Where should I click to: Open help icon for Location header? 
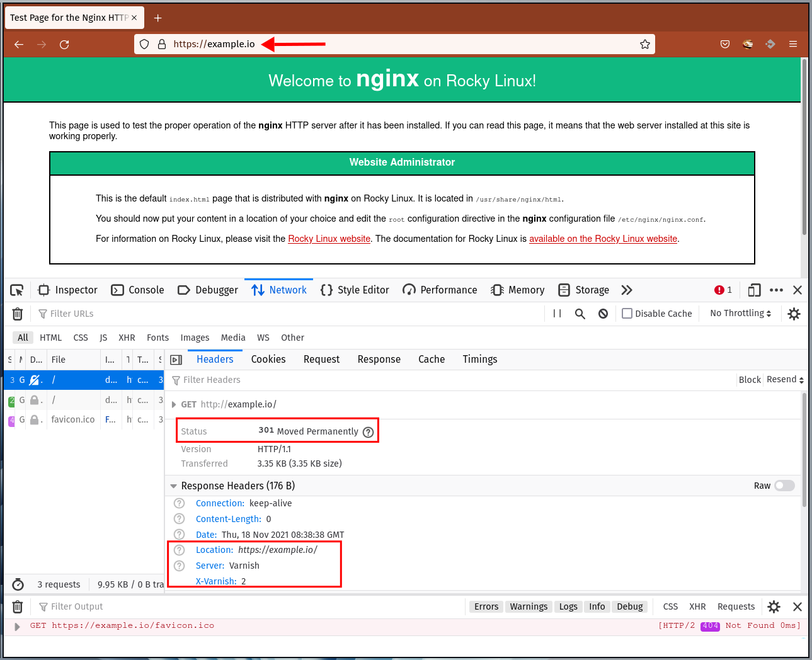tap(180, 550)
